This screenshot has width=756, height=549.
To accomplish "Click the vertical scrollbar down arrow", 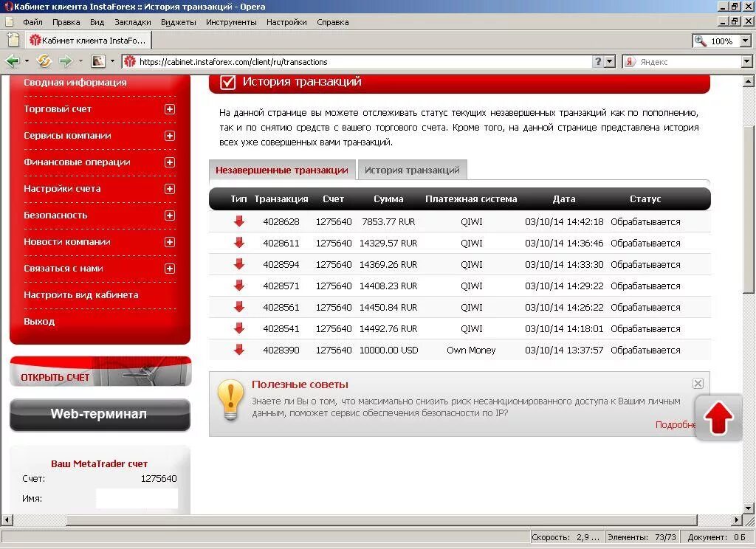I will (x=749, y=508).
